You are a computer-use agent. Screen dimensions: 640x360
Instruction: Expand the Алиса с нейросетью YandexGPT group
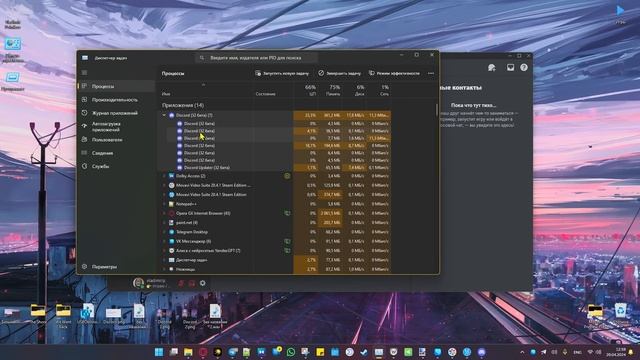click(x=164, y=251)
